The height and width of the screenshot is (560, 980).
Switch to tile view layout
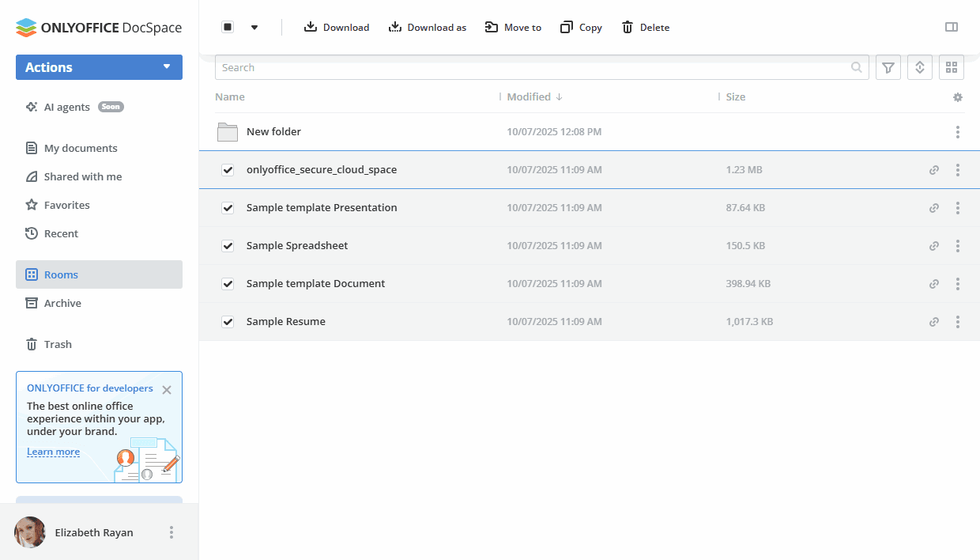[x=952, y=68]
